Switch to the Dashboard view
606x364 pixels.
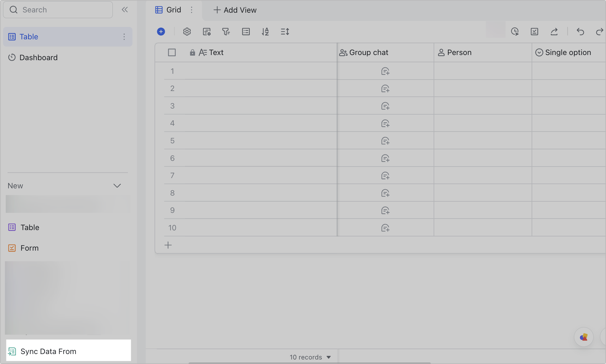coord(38,57)
